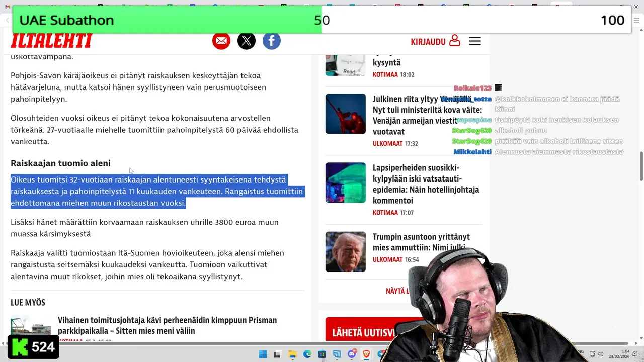Open the network icon in the system tray
Image resolution: width=644 pixels, height=362 pixels.
point(593,354)
